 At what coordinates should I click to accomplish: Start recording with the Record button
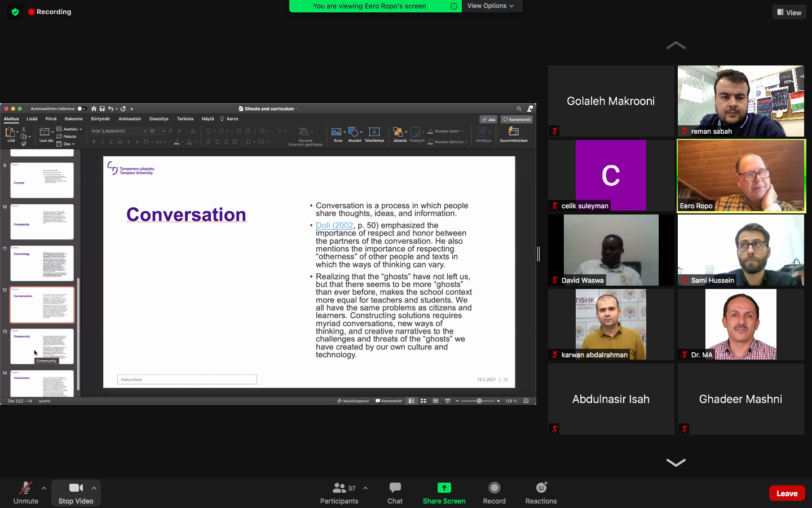coord(494,492)
